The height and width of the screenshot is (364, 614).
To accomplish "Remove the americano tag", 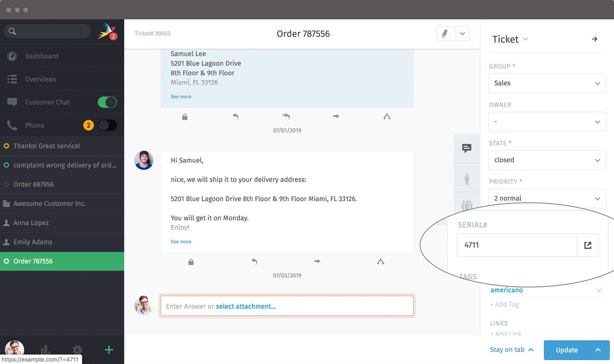I will [599, 291].
